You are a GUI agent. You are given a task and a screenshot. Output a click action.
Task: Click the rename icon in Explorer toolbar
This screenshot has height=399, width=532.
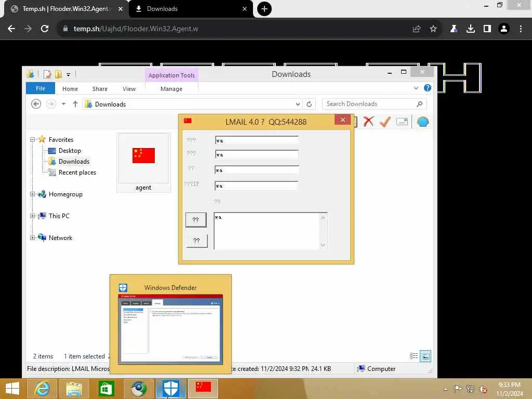(x=402, y=122)
